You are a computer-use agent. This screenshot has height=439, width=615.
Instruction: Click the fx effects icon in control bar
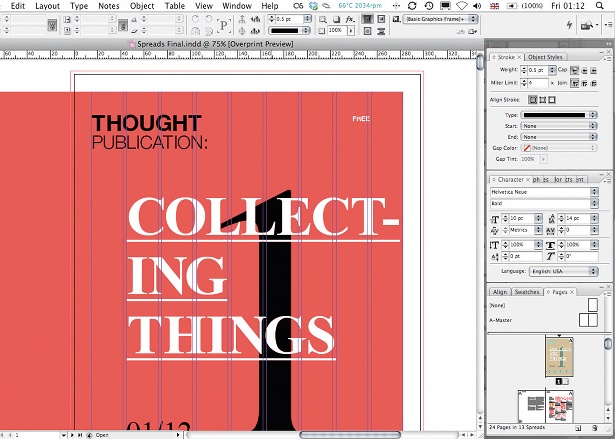(349, 20)
